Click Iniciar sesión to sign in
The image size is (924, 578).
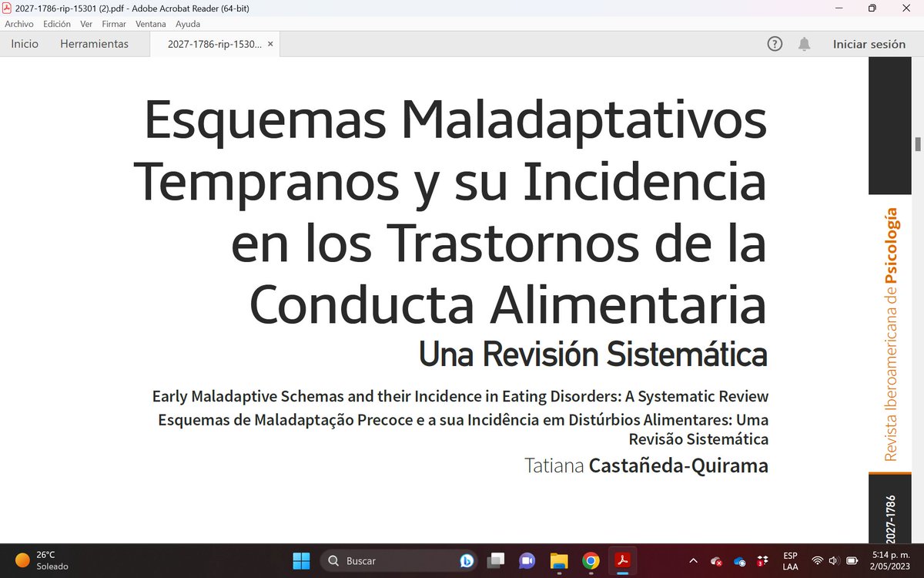point(869,44)
